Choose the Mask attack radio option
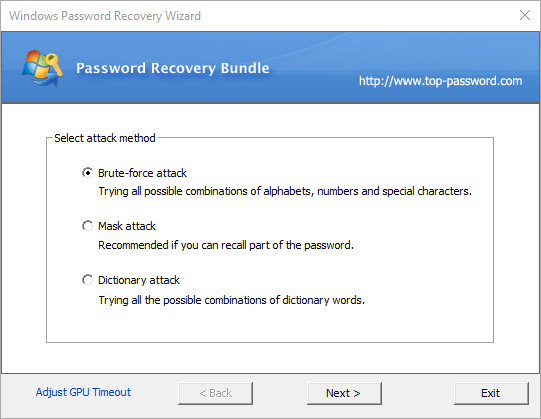 (x=87, y=226)
